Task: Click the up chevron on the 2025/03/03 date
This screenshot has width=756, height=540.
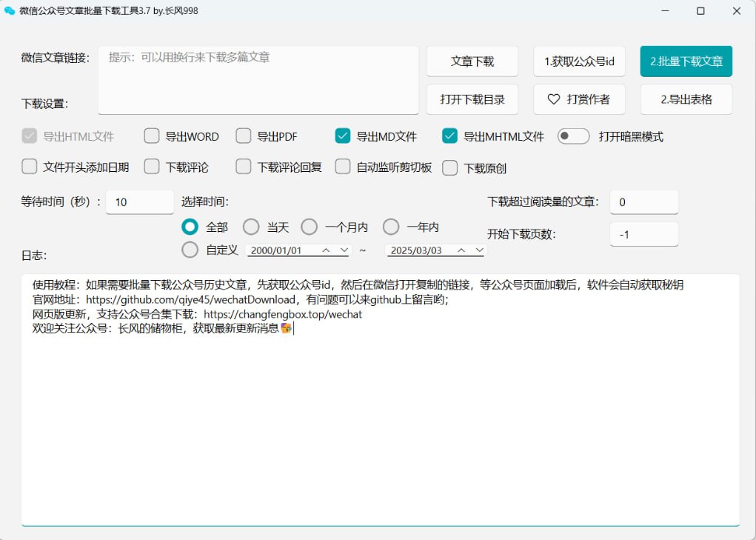Action: point(461,250)
